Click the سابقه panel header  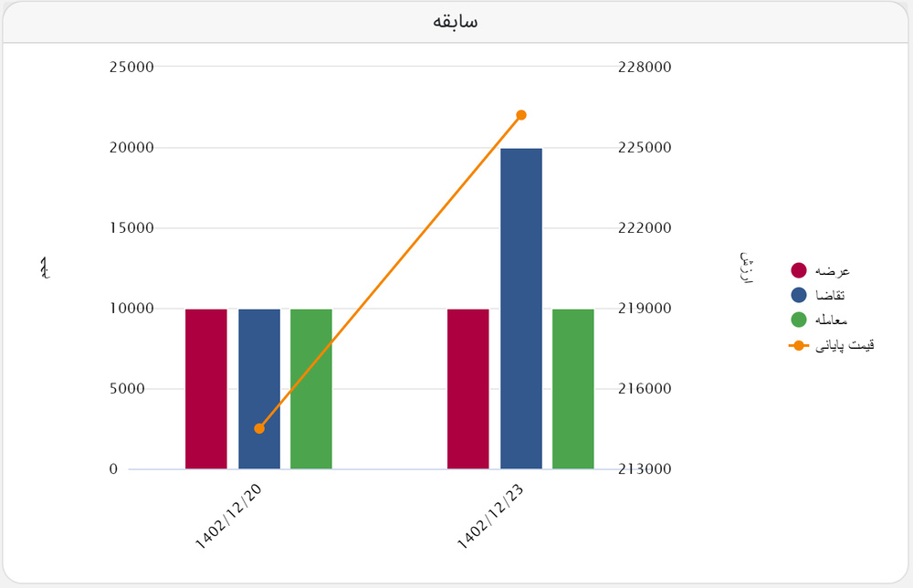[456, 22]
